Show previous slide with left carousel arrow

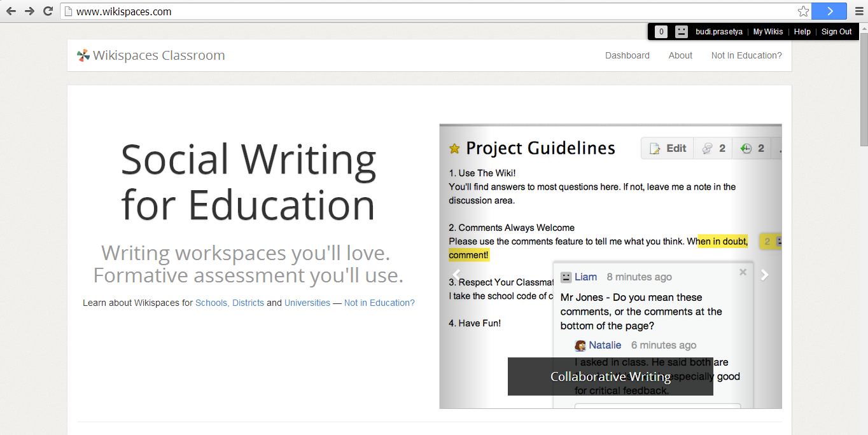(x=456, y=275)
